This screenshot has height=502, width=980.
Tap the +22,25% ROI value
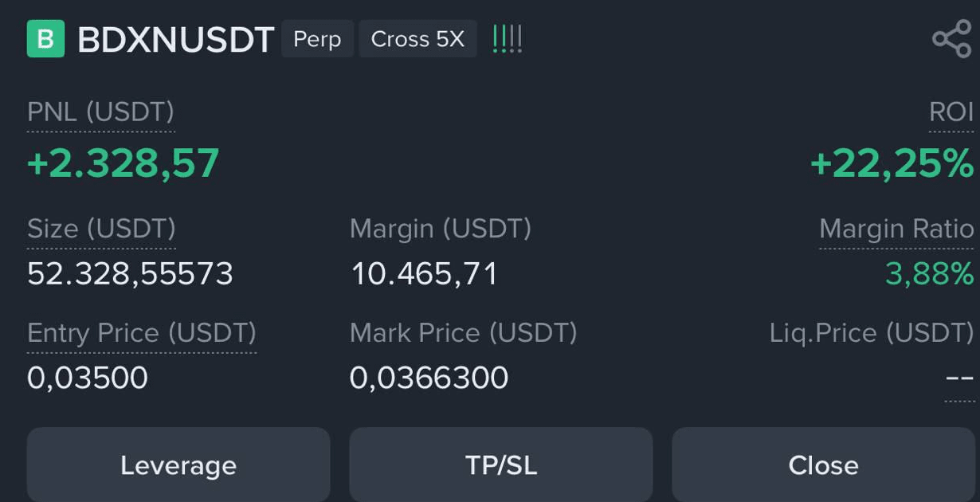892,163
